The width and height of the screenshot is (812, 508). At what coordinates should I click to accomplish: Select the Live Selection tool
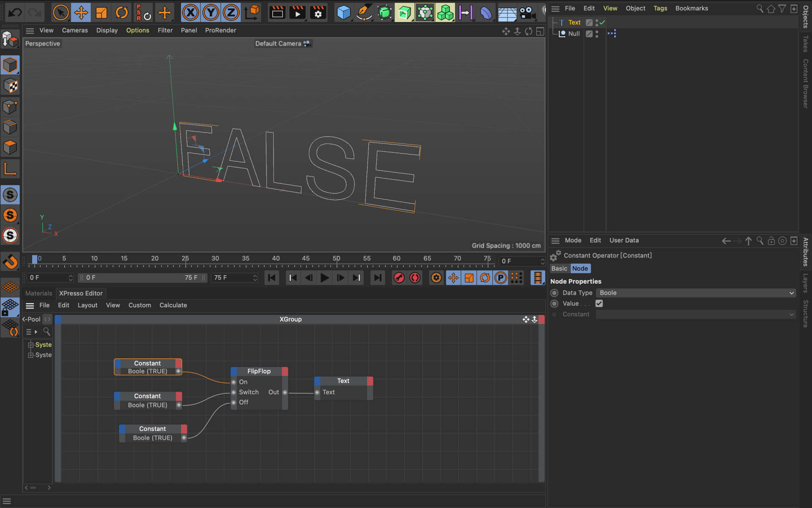(61, 13)
